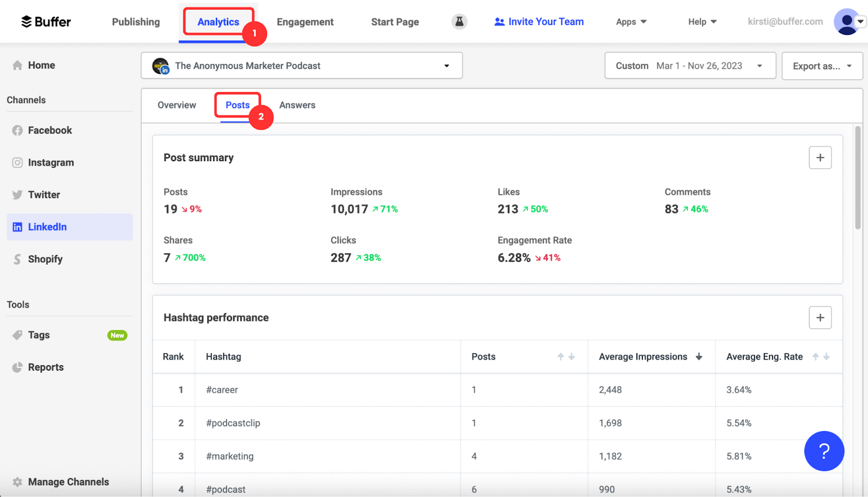Screen dimensions: 868x497
Task: Click the Facebook channel icon
Action: [17, 130]
